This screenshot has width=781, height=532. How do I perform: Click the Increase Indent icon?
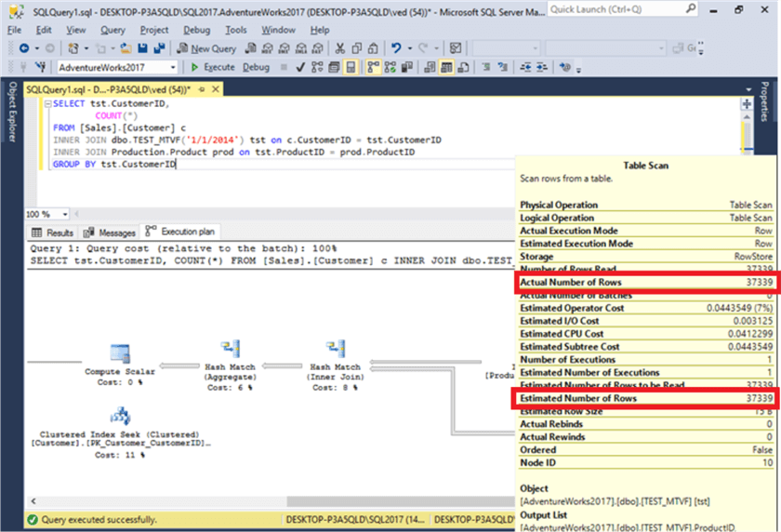coord(542,67)
